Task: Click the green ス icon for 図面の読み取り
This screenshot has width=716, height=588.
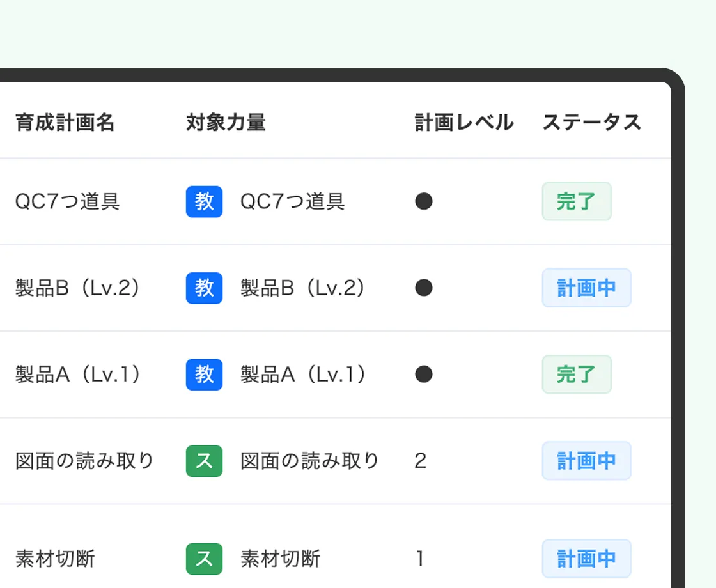Action: [x=204, y=461]
